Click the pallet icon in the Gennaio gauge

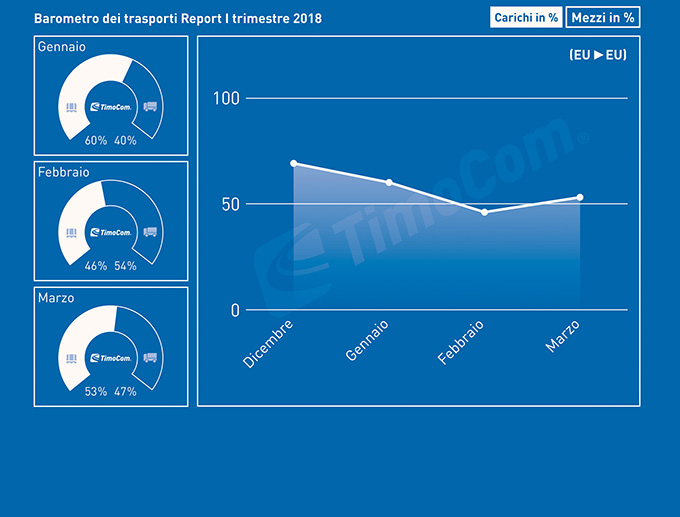coord(71,107)
